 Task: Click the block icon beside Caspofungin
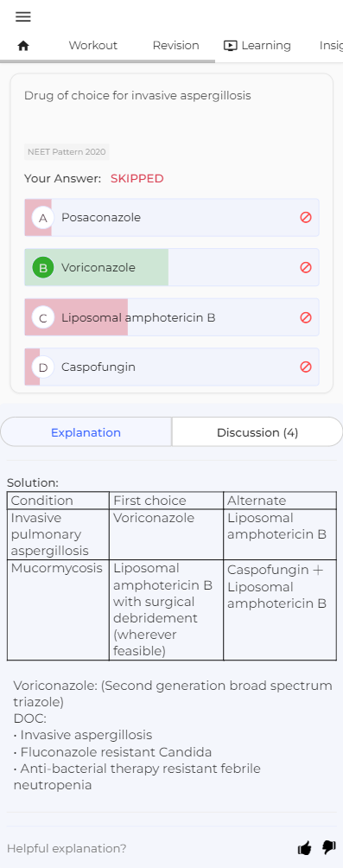306,367
